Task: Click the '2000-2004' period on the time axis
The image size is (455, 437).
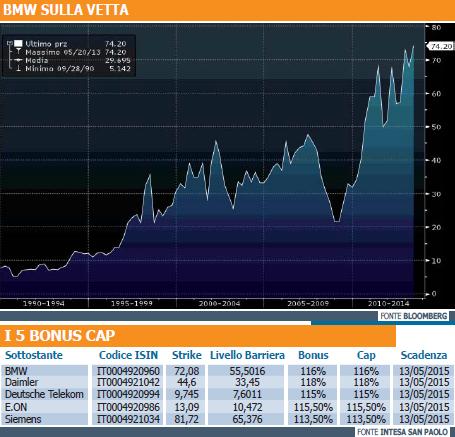Action: [x=219, y=303]
